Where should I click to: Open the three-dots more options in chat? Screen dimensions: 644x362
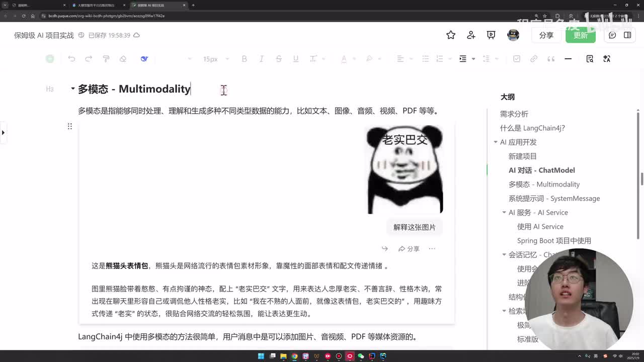click(432, 248)
